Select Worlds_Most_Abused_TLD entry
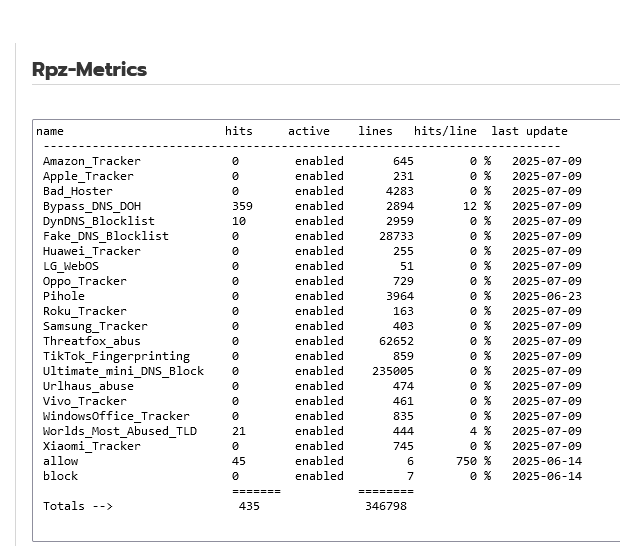This screenshot has height=546, width=622. [120, 431]
